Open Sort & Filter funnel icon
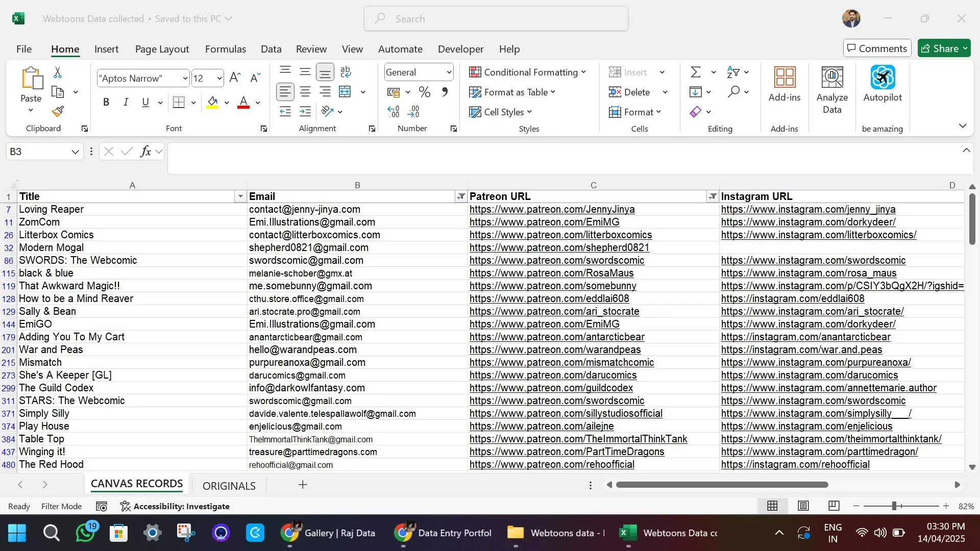 (x=733, y=72)
